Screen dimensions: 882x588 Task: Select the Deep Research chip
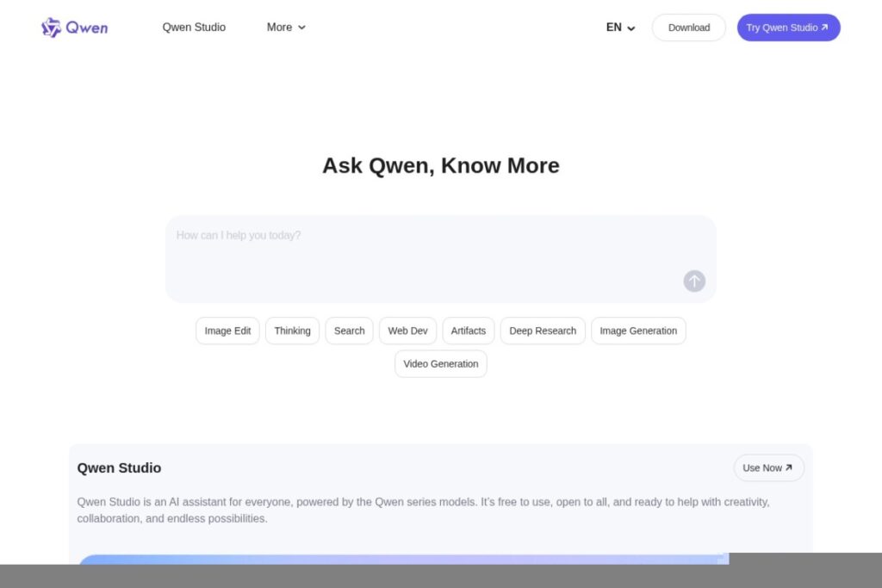543,331
